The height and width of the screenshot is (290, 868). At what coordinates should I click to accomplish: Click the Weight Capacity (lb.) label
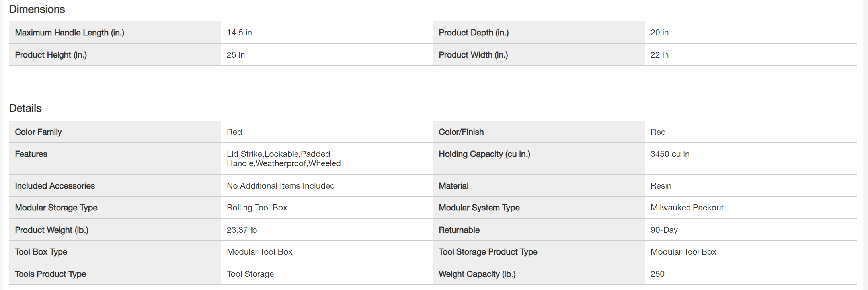coord(477,274)
